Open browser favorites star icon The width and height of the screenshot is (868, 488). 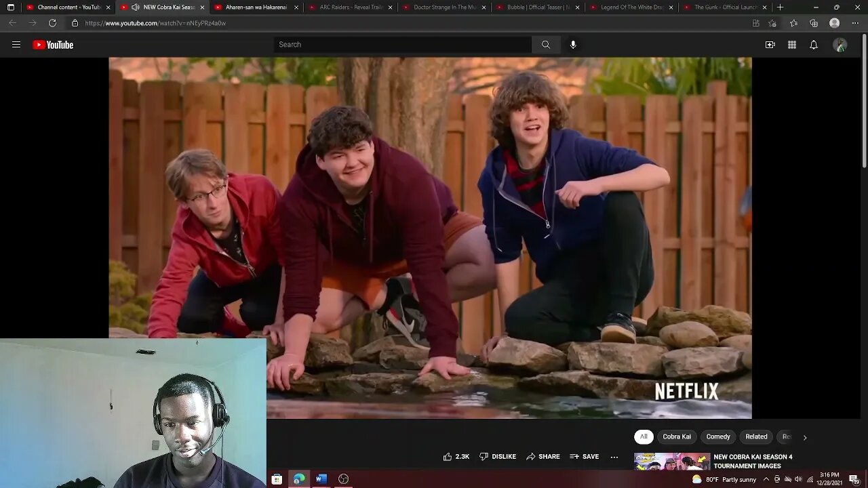pyautogui.click(x=793, y=23)
